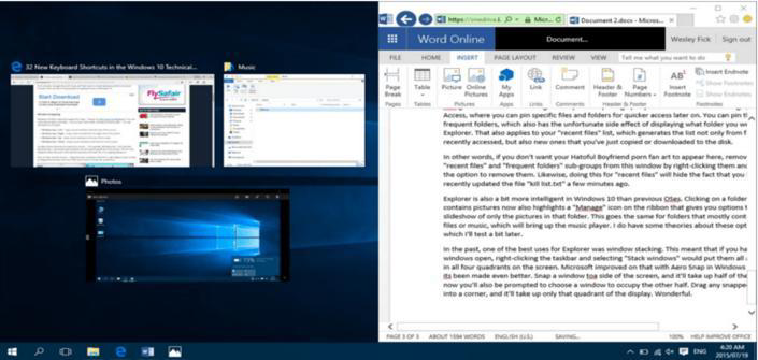Screen dimensions: 758x360
Task: Click the Wesley Fick account name
Action: [x=690, y=40]
